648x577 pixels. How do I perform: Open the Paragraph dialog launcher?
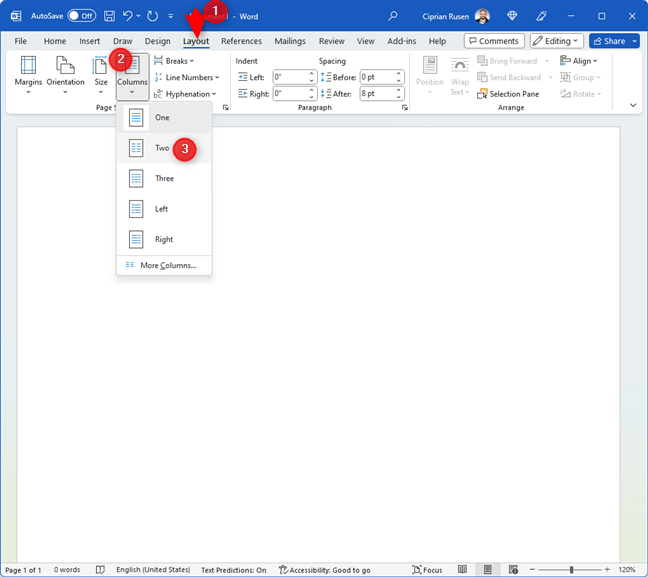pos(405,107)
